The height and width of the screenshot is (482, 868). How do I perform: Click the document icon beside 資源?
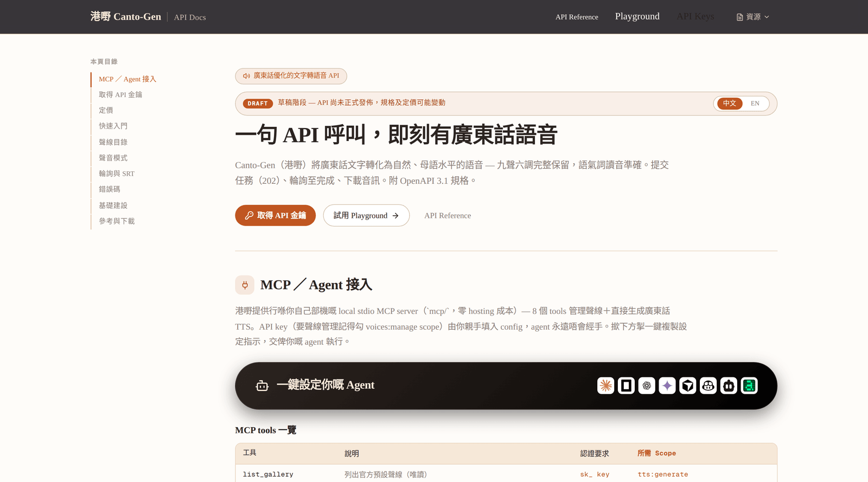tap(739, 17)
